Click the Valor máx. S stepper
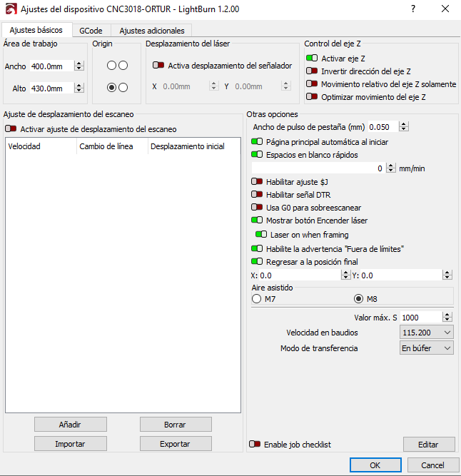This screenshot has height=476, width=461. coord(447,318)
